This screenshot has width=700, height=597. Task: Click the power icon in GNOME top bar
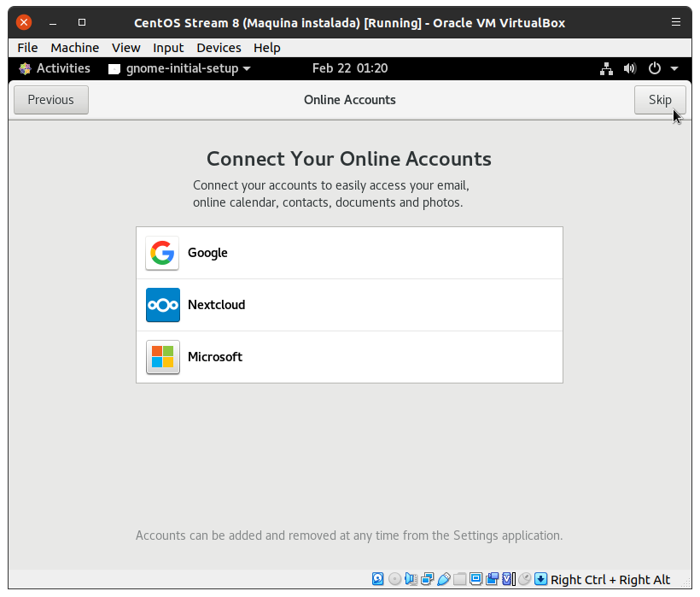pyautogui.click(x=655, y=68)
